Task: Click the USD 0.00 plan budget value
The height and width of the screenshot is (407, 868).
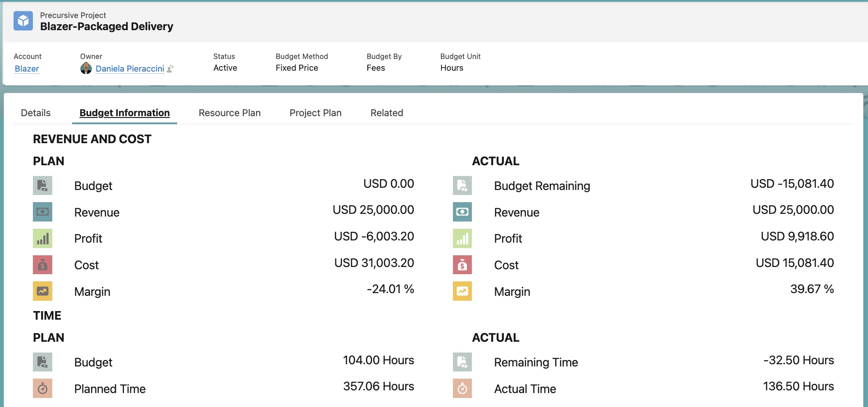Action: (x=388, y=184)
